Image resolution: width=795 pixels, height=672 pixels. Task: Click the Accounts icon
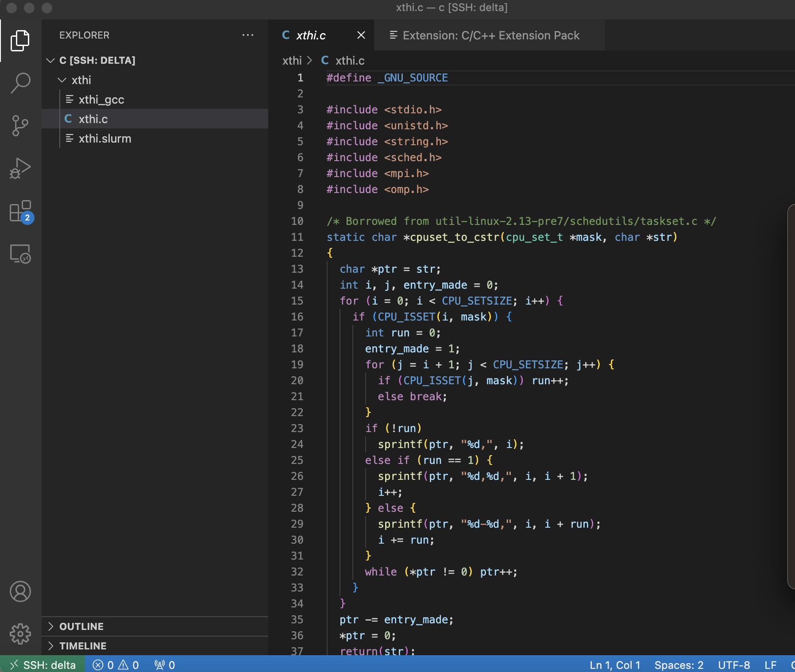point(20,591)
